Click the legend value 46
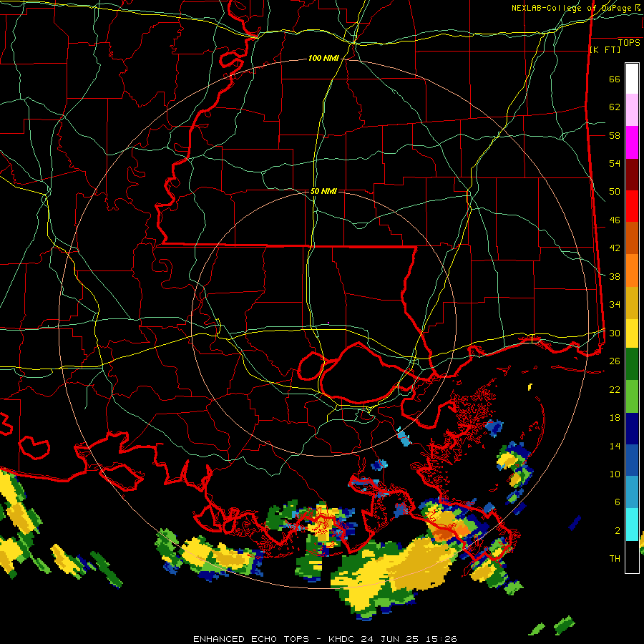Screen dimensions: 644x644 click(615, 220)
